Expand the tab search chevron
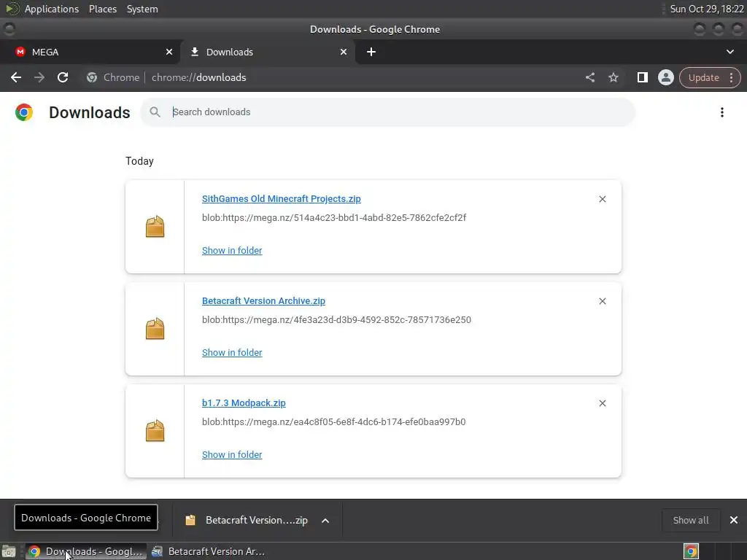The image size is (747, 560). click(x=729, y=52)
